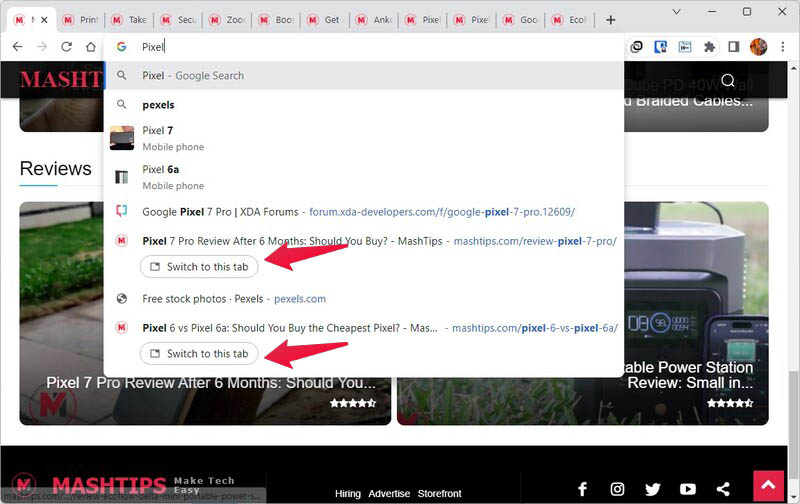Toggle the browser side panel icon
Image resolution: width=800 pixels, height=504 pixels.
point(734,47)
